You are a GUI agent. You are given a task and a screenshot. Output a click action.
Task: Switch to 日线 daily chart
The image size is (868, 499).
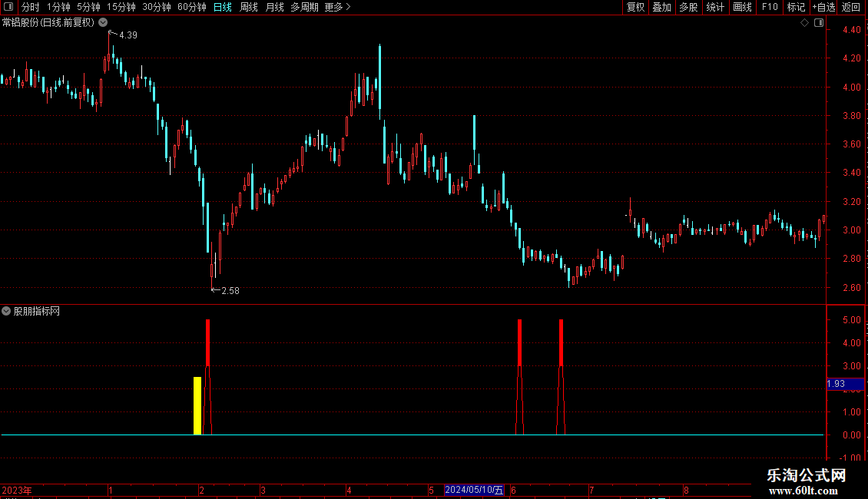click(223, 7)
